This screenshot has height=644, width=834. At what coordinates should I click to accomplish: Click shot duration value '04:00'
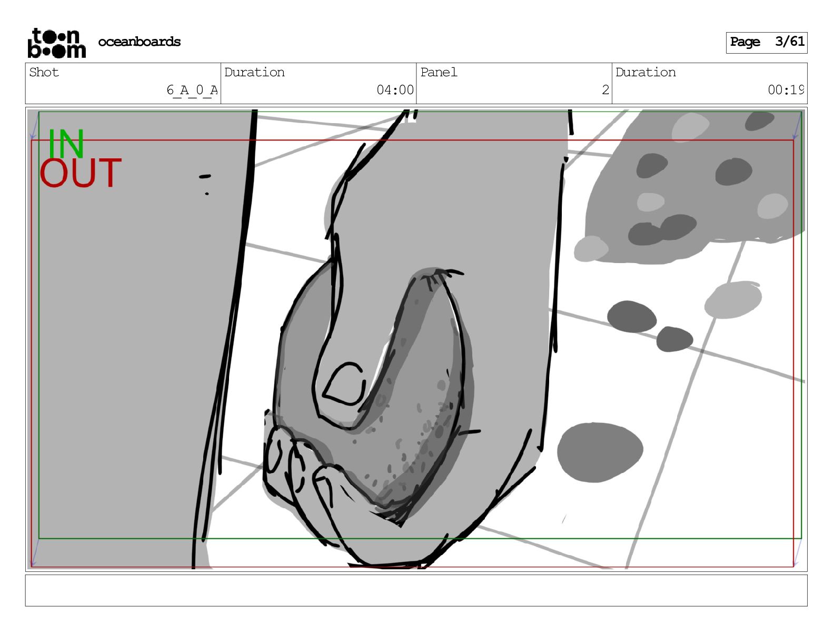(395, 90)
